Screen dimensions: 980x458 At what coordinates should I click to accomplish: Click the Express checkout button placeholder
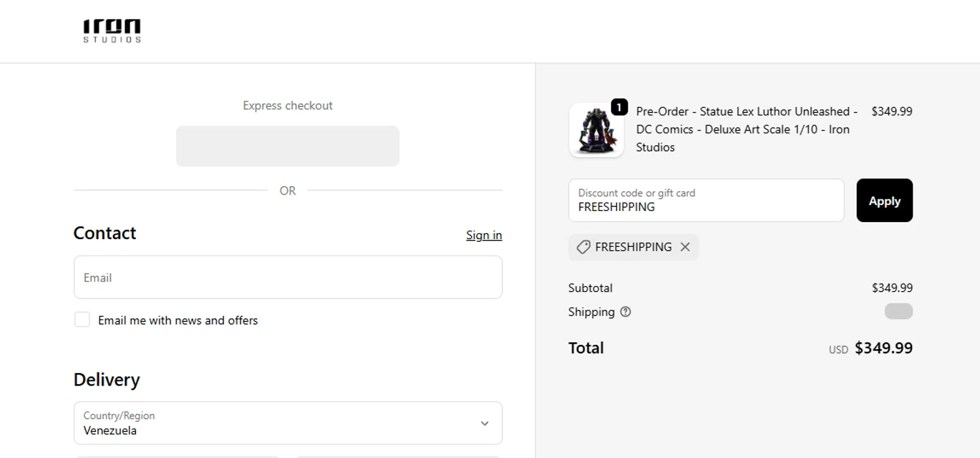pyautogui.click(x=287, y=146)
